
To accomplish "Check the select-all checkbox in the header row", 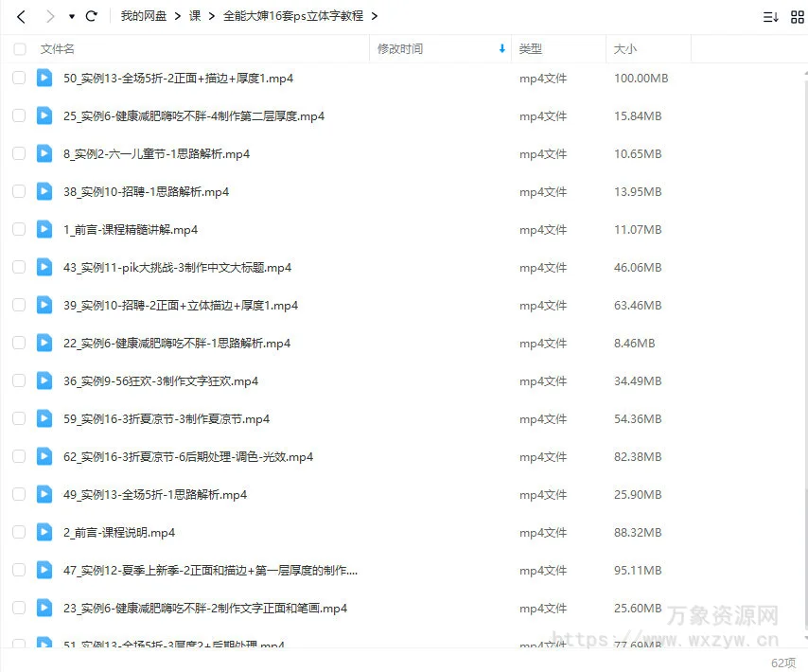I will coord(19,48).
